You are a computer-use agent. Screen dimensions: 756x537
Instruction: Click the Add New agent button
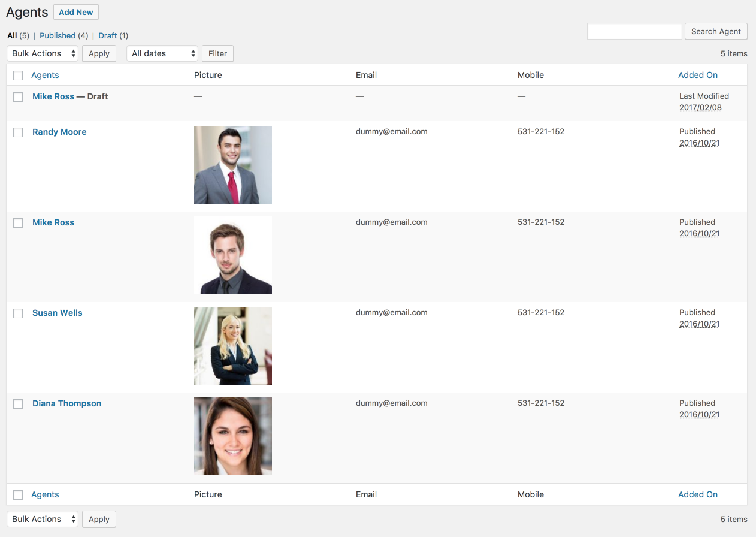tap(76, 12)
